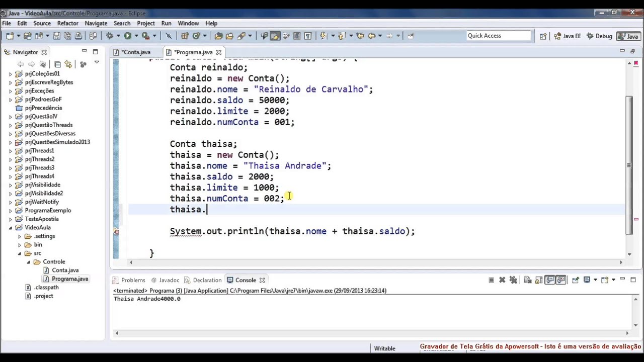This screenshot has height=362, width=644.
Task: Click the green Run button in toolbar
Action: click(x=128, y=36)
